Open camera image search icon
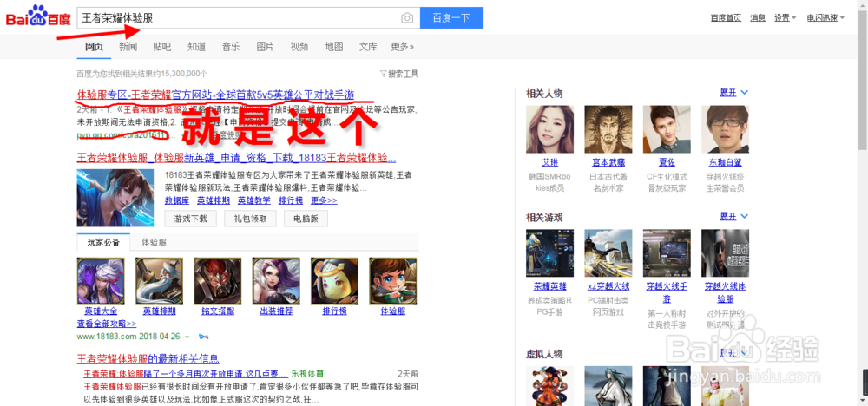Viewport: 868px width, 406px height. (407, 18)
